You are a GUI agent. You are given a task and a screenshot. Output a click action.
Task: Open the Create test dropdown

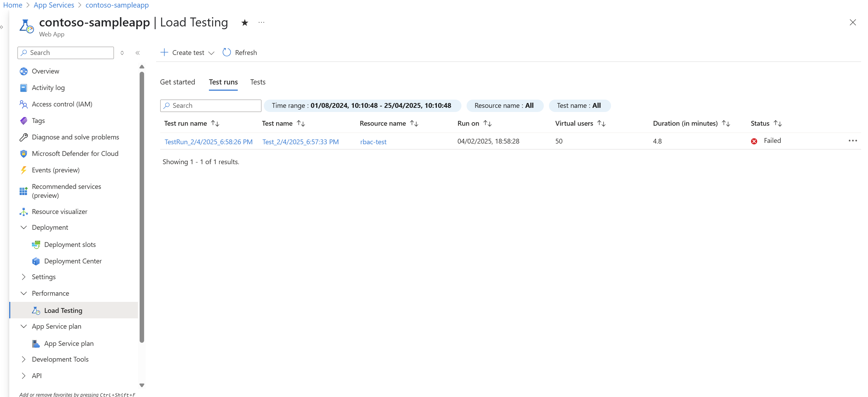click(212, 53)
